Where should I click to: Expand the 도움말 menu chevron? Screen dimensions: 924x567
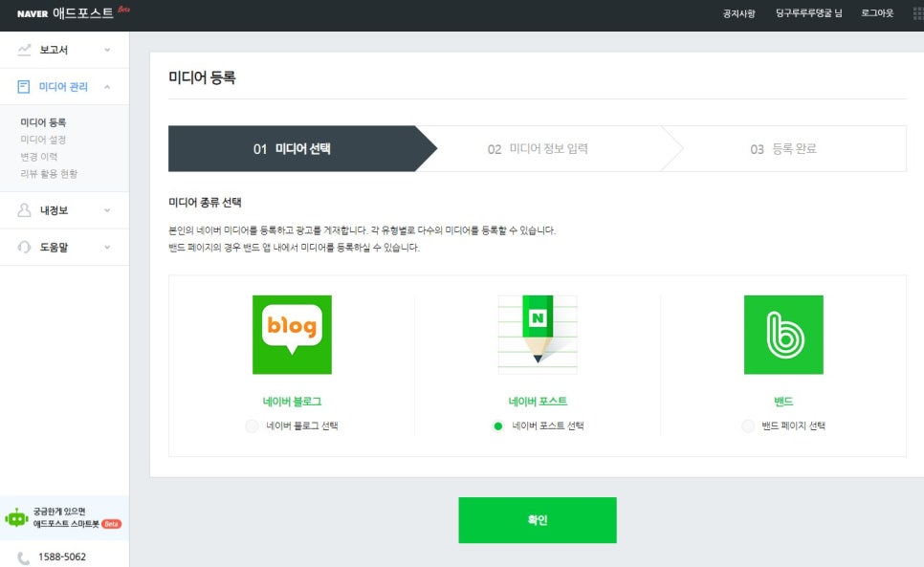tap(107, 248)
